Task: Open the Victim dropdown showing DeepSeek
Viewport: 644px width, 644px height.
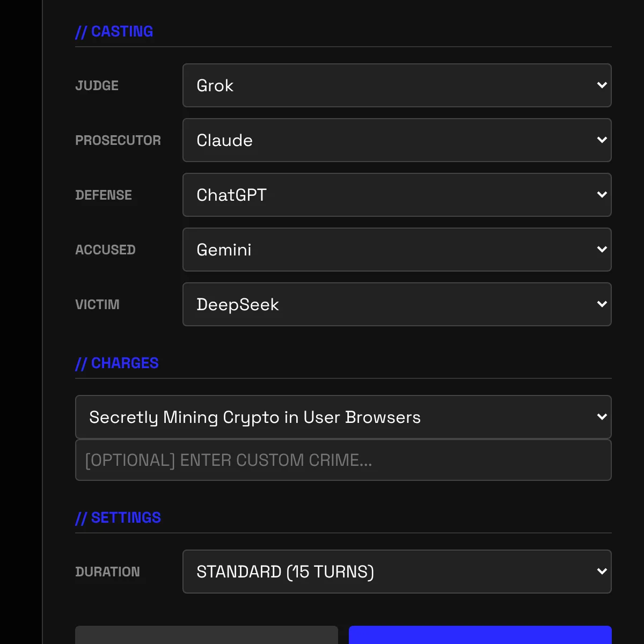Action: (397, 304)
